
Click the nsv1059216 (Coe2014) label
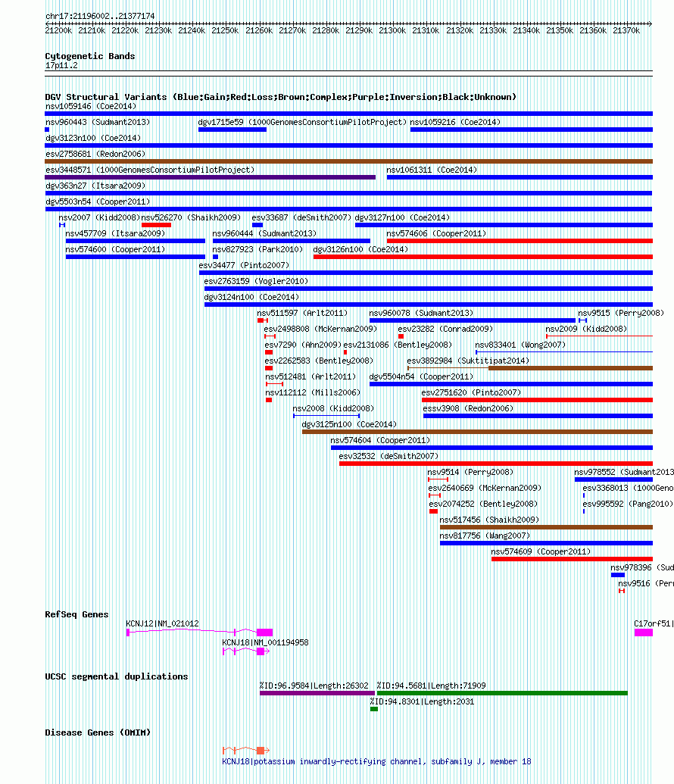click(455, 122)
